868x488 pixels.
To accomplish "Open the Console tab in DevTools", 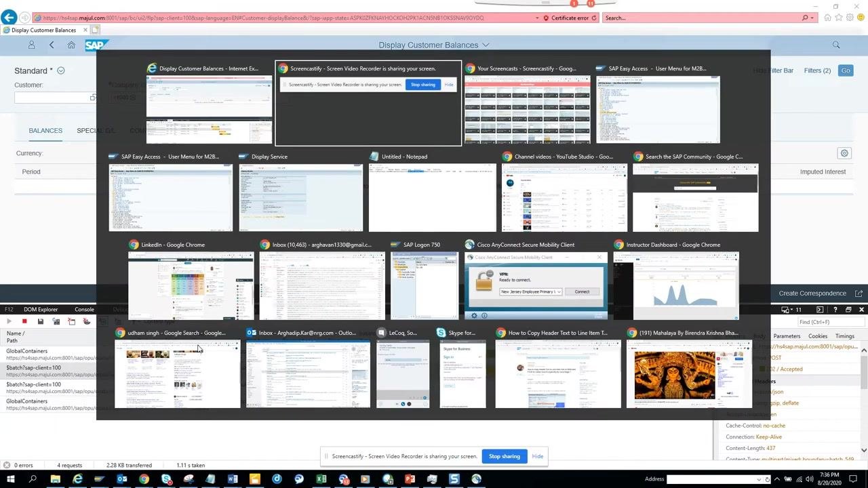I will tap(84, 309).
